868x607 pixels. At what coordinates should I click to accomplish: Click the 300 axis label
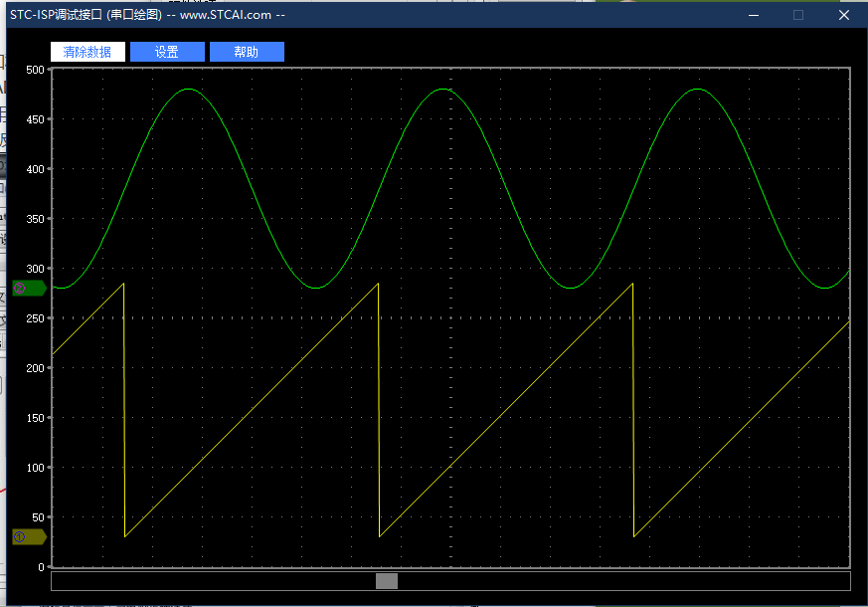[x=35, y=269]
